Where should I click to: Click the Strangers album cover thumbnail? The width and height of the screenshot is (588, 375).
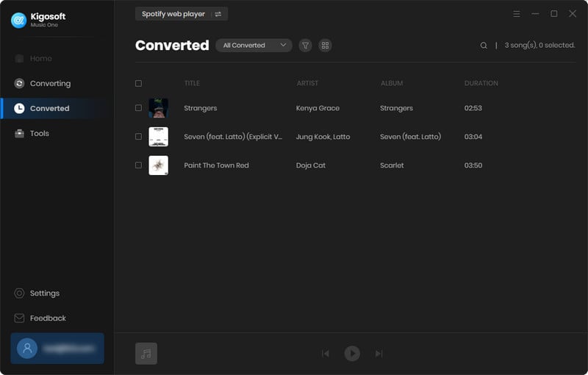point(159,108)
